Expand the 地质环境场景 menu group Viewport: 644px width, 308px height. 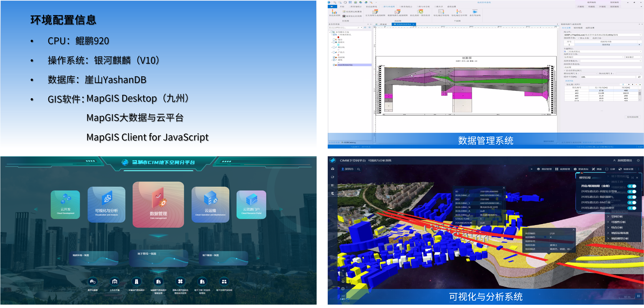[x=618, y=233]
